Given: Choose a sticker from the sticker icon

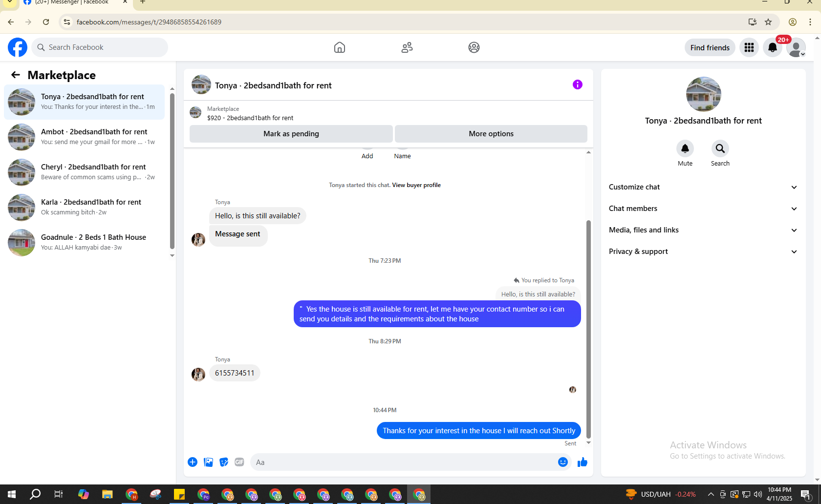Looking at the screenshot, I should (224, 462).
